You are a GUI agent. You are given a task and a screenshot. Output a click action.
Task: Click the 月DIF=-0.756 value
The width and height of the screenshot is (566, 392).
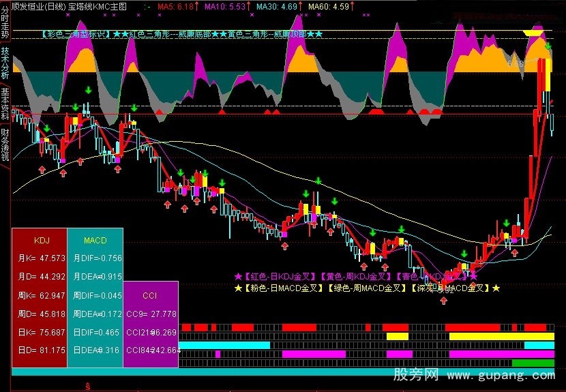pyautogui.click(x=98, y=258)
